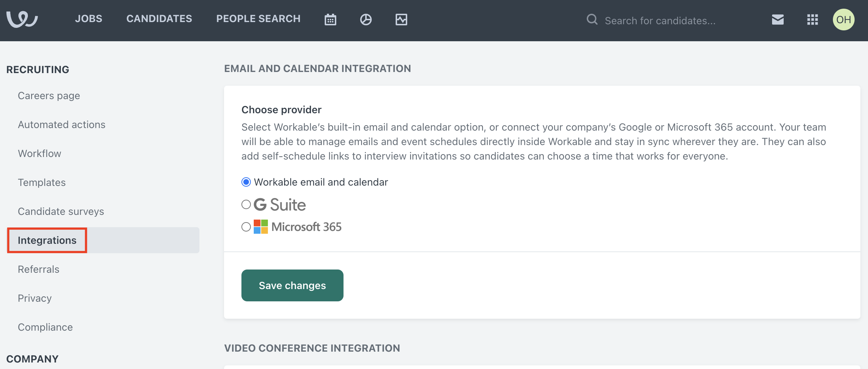The image size is (868, 369).
Task: Navigate to People Search
Action: 258,19
